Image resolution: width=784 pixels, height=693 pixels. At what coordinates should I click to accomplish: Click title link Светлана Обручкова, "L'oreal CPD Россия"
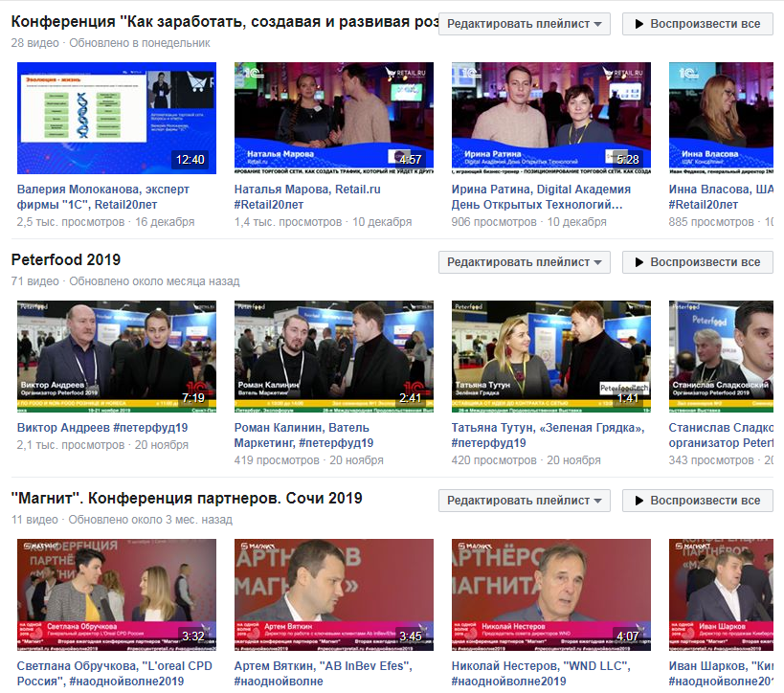(115, 674)
